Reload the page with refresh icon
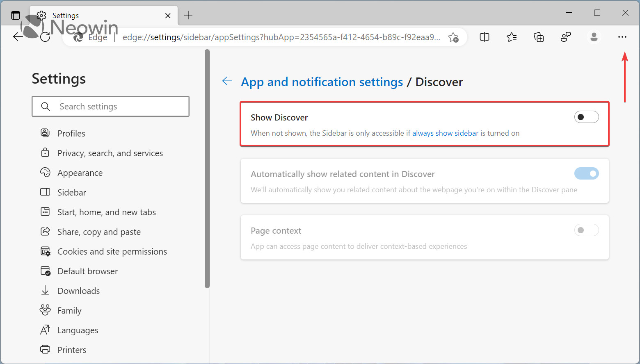Viewport: 640px width, 364px height. (x=45, y=37)
